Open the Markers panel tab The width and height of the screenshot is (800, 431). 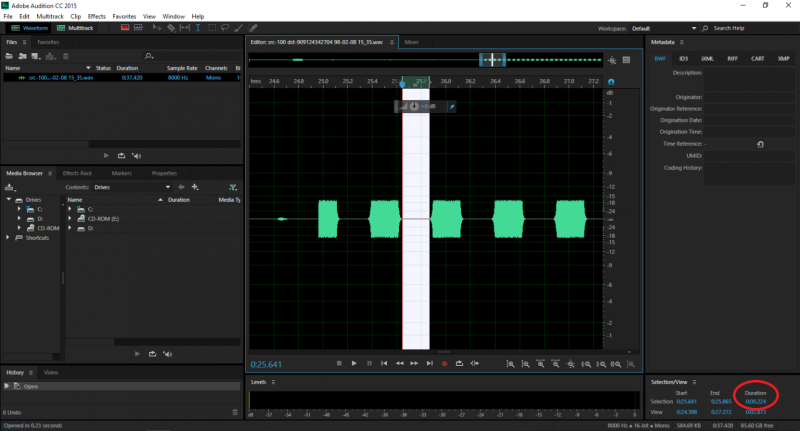(x=122, y=173)
